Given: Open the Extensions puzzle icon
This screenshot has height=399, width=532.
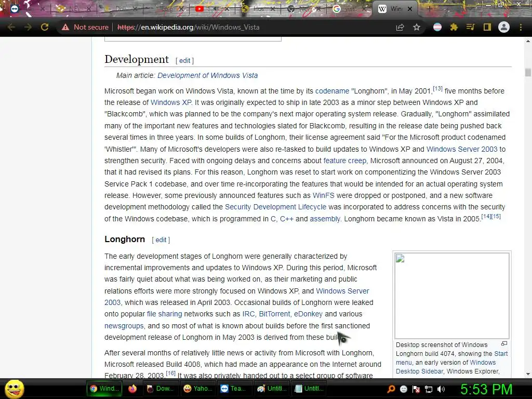Looking at the screenshot, I should (x=454, y=27).
